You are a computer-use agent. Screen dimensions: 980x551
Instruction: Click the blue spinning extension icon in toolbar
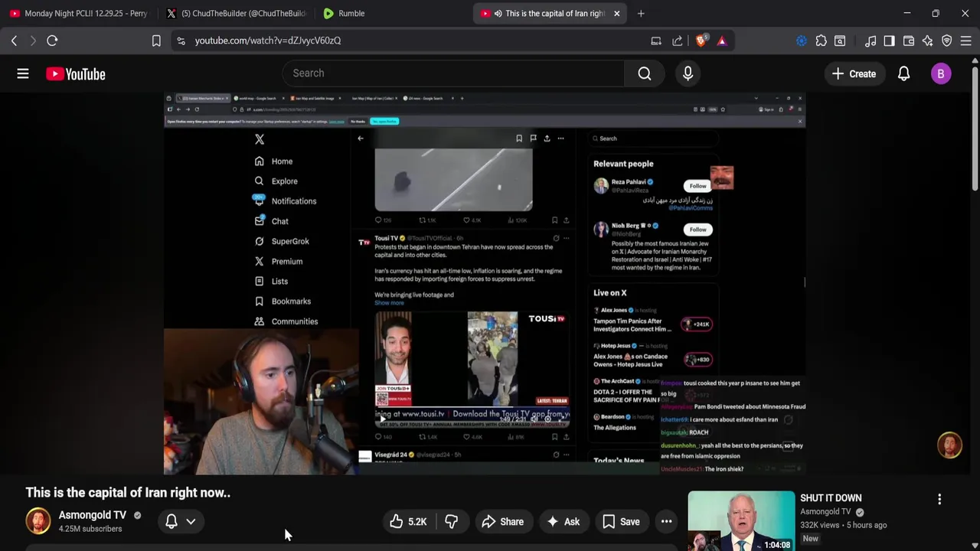802,41
